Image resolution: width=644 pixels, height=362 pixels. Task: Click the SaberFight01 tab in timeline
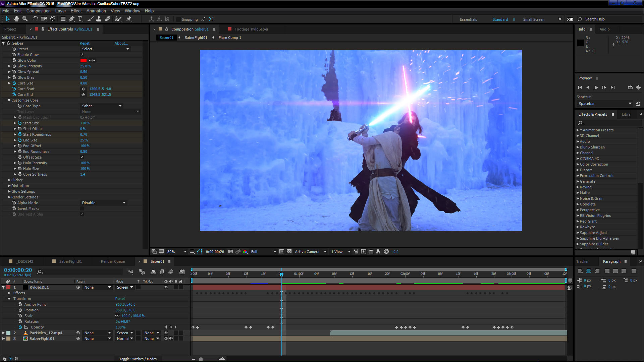click(70, 261)
